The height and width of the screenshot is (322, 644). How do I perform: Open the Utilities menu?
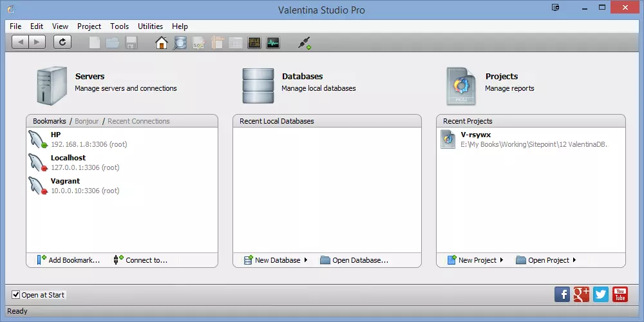tap(150, 26)
